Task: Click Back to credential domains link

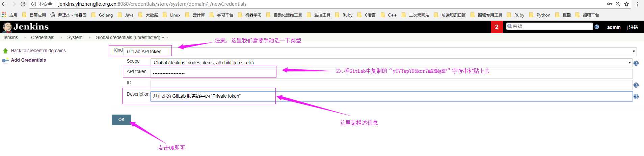Action: (x=38, y=51)
